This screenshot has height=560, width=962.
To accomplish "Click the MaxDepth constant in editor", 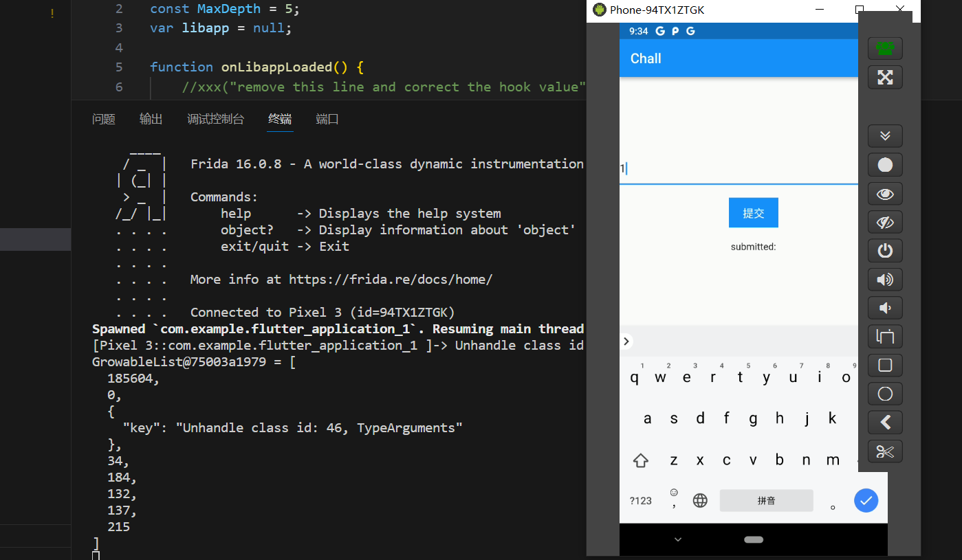I will (229, 9).
